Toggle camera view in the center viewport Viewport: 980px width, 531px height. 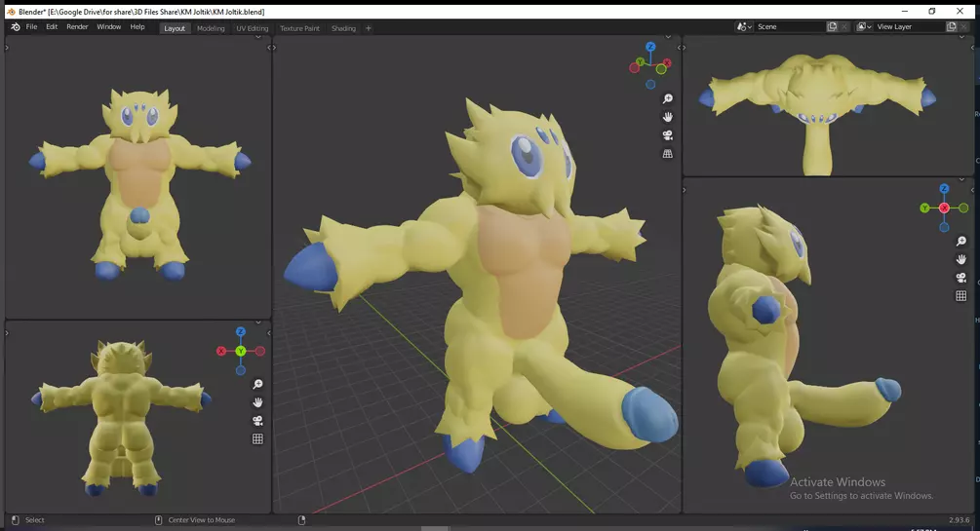pos(668,135)
